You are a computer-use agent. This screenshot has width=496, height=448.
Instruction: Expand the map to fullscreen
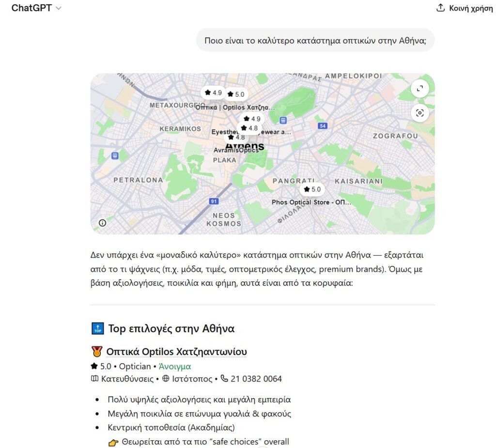(419, 89)
